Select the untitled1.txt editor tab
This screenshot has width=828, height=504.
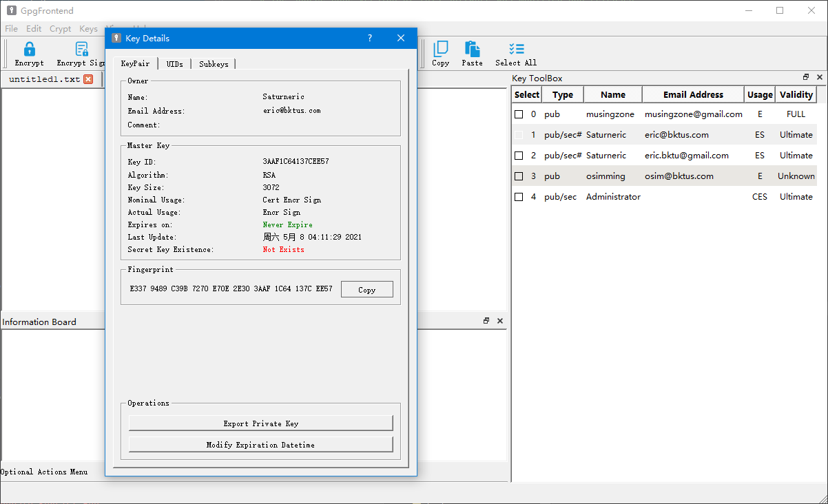click(x=45, y=79)
